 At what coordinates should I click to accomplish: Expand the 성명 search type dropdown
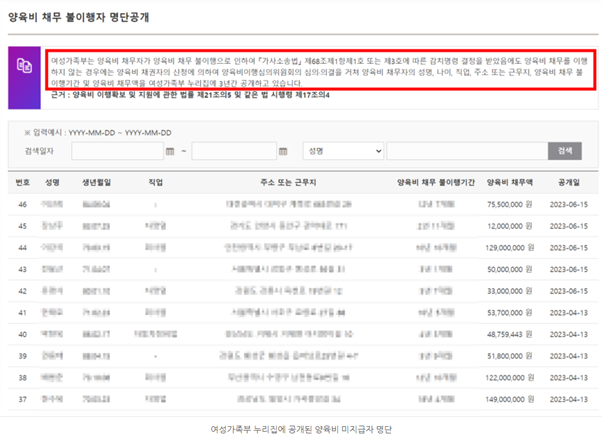343,151
